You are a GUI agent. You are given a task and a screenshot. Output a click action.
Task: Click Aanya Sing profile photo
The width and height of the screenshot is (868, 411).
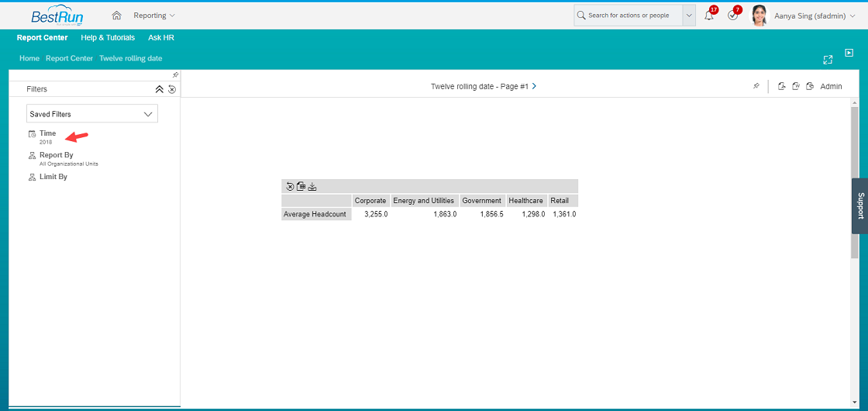click(x=759, y=16)
